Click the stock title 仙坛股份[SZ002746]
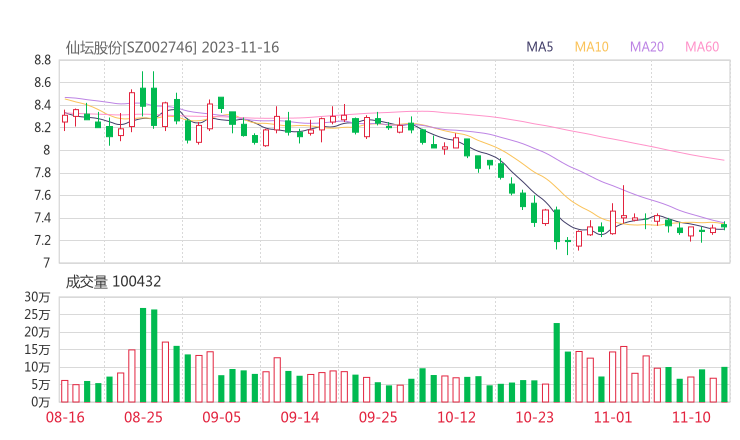The height and width of the screenshot is (440, 740). coord(131,47)
